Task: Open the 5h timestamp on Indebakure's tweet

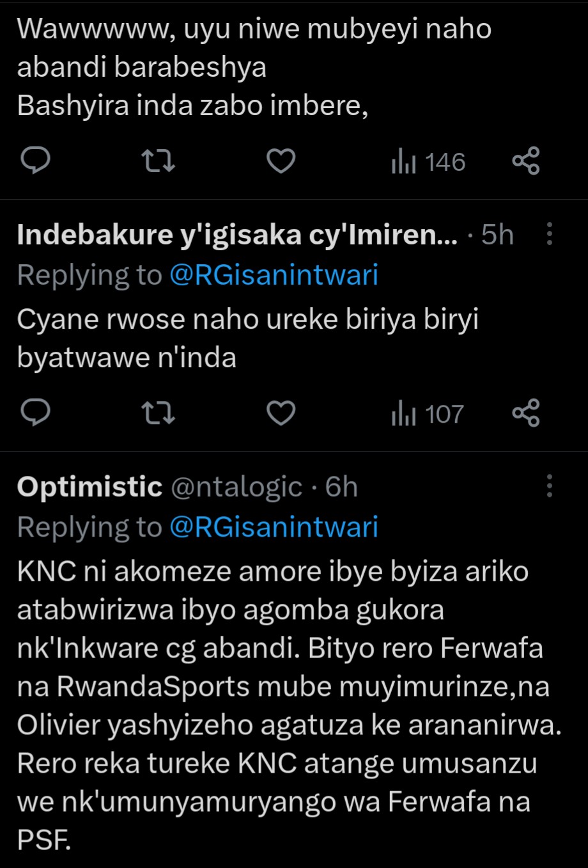Action: [x=497, y=235]
